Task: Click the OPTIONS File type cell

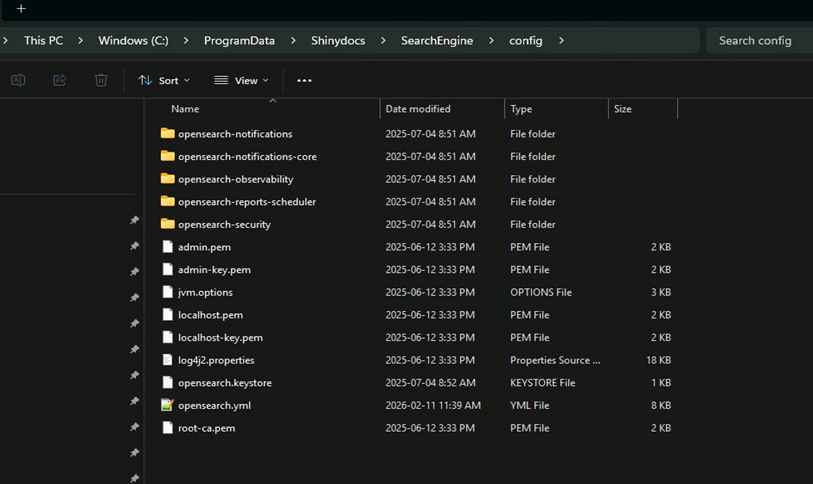Action: click(x=541, y=292)
